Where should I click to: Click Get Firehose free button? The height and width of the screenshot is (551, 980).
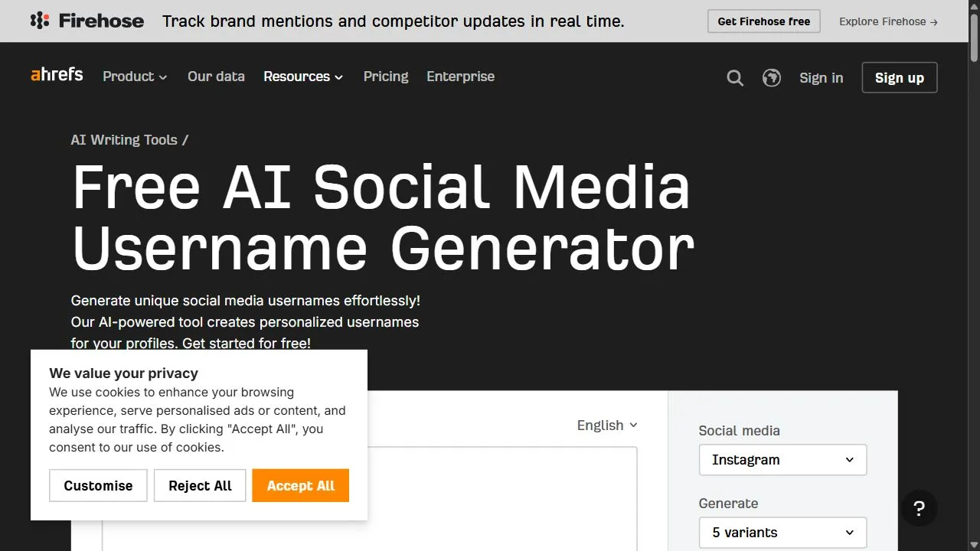pos(764,21)
